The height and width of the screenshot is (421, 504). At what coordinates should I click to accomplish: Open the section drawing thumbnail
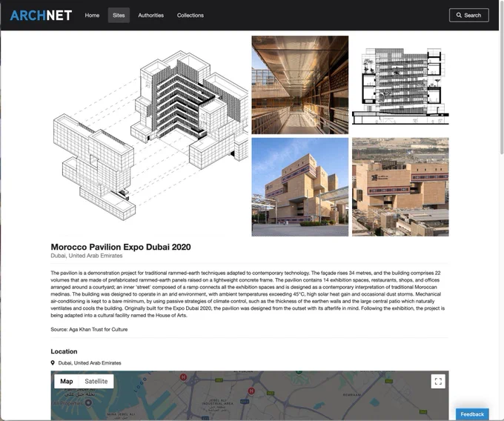click(400, 84)
